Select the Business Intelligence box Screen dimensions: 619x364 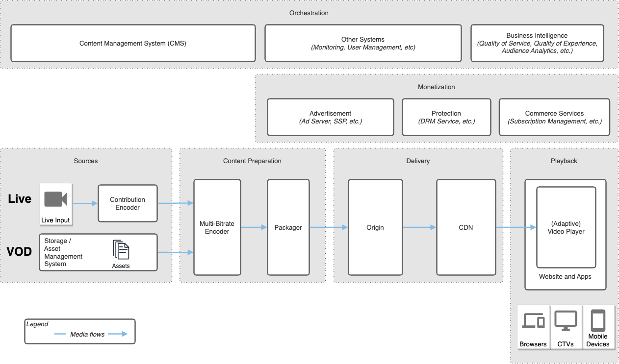[537, 44]
